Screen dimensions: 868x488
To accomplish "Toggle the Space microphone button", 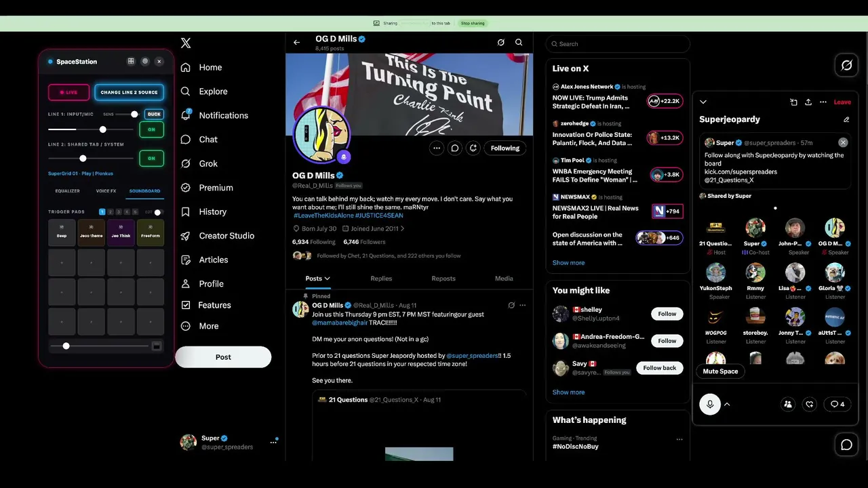I will pos(710,405).
